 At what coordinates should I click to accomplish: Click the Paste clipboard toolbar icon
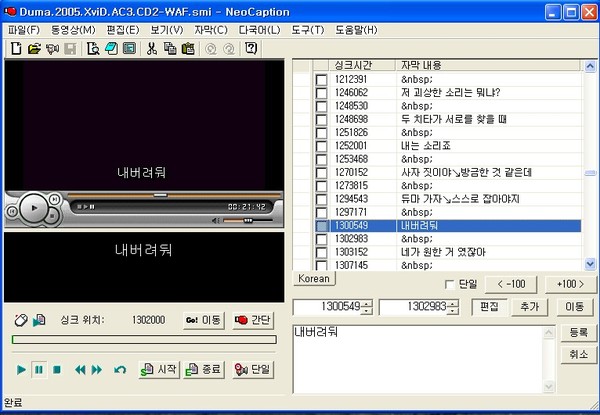tap(189, 48)
